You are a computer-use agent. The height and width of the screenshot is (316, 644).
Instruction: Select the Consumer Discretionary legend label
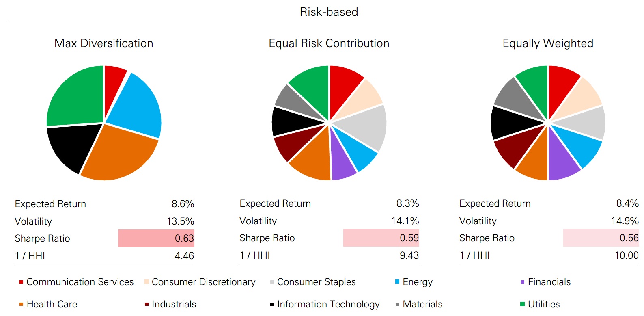(203, 282)
